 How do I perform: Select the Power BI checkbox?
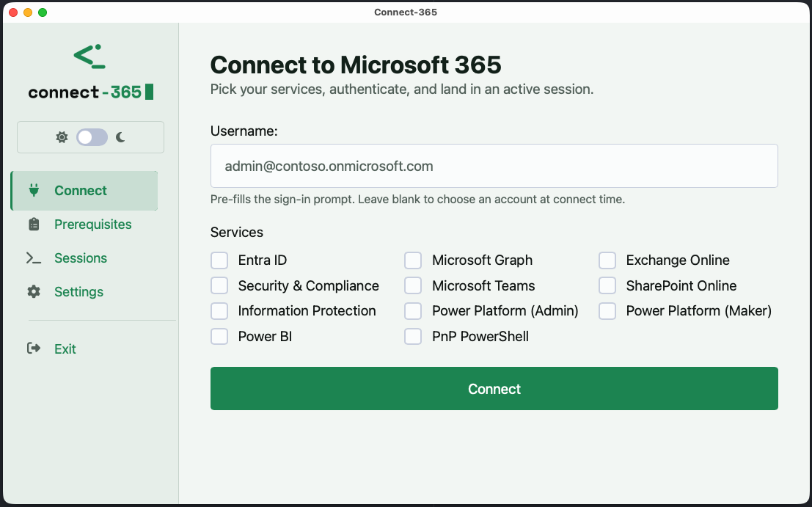tap(219, 336)
